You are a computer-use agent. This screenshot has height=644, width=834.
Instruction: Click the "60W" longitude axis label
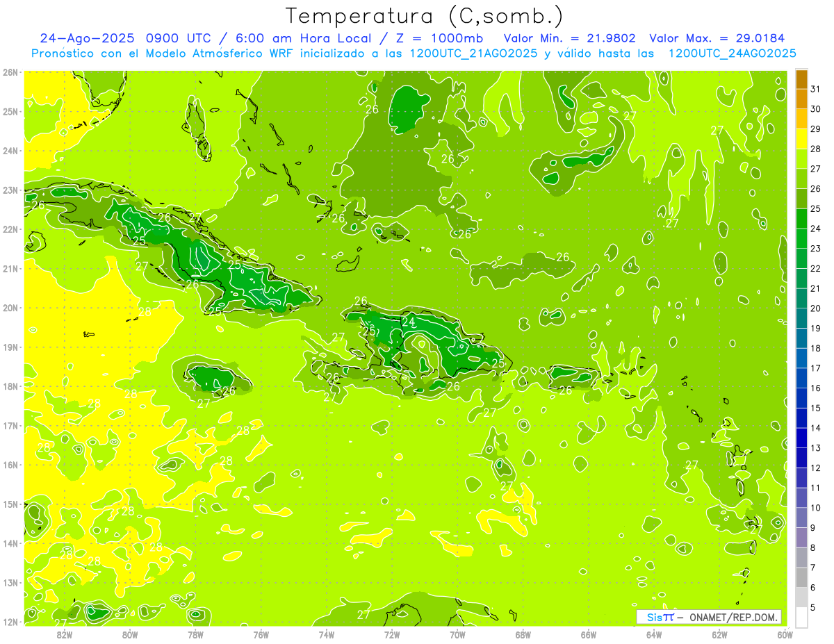click(785, 634)
